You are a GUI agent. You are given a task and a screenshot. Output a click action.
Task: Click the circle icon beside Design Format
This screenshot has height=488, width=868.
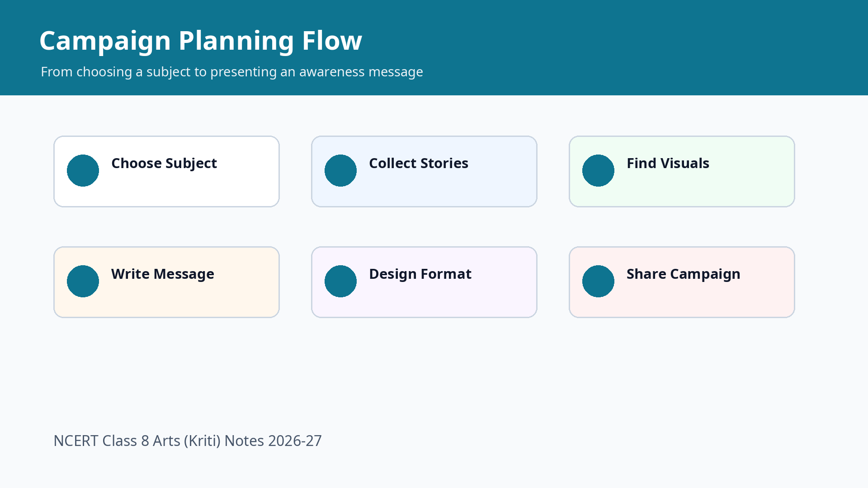pos(340,281)
